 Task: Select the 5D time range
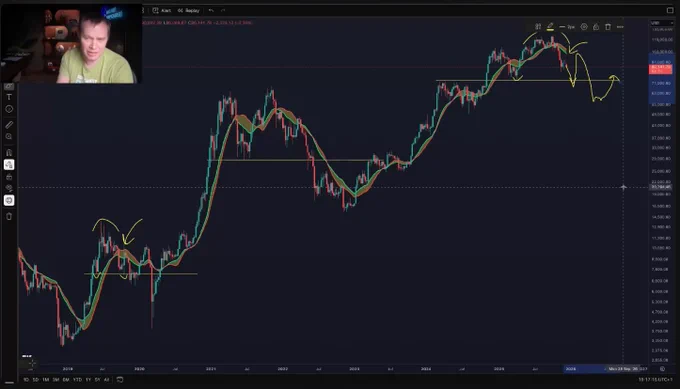36,380
